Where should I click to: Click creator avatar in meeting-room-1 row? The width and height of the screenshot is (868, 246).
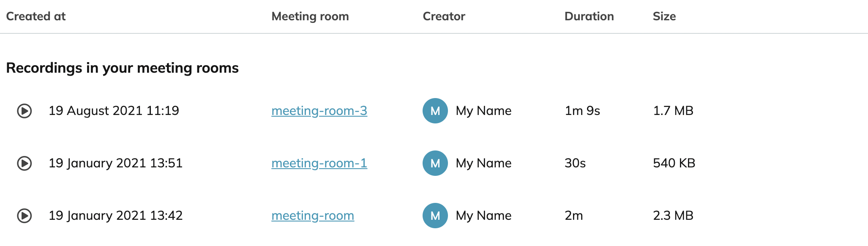[x=435, y=163]
